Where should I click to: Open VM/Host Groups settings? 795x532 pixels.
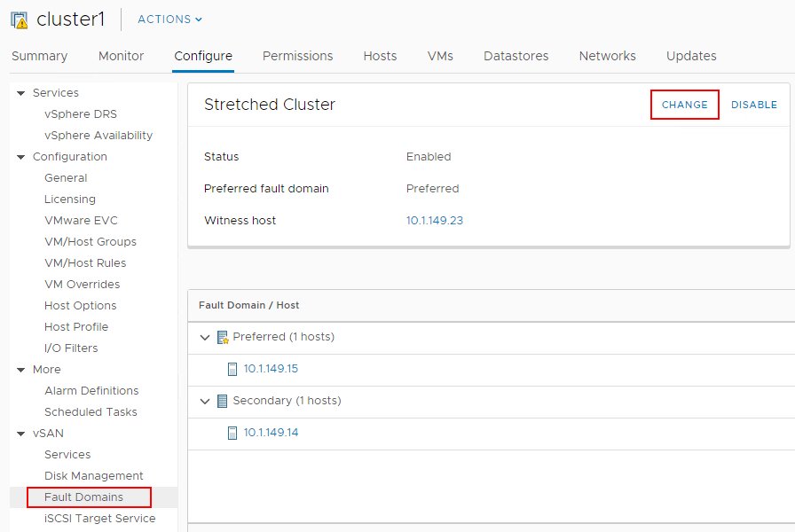(x=91, y=242)
